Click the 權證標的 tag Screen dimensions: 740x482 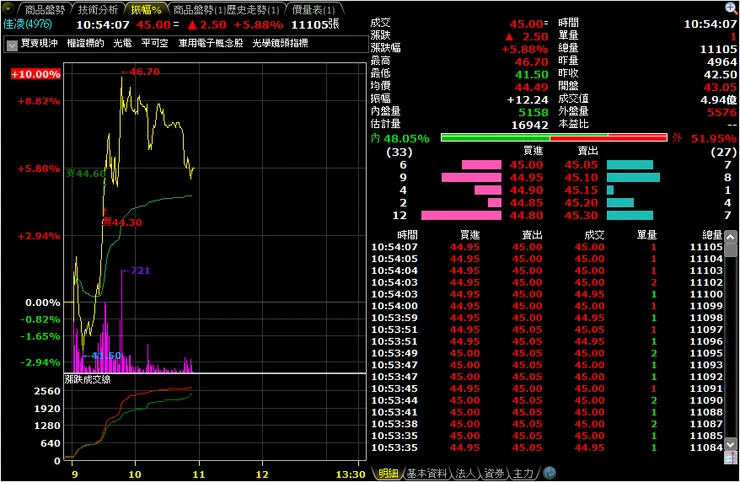click(85, 43)
